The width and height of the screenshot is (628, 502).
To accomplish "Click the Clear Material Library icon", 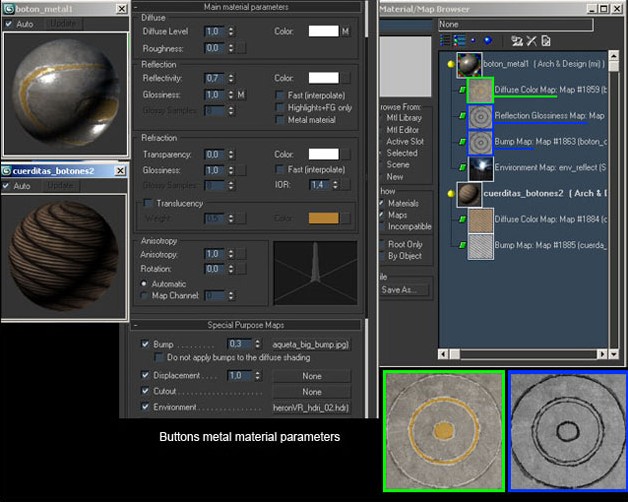I will coord(547,41).
